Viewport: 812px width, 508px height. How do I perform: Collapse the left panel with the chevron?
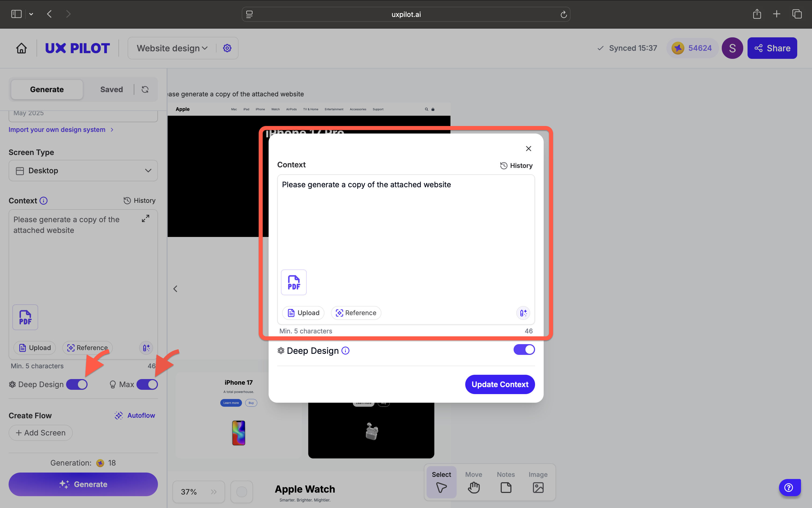(175, 289)
